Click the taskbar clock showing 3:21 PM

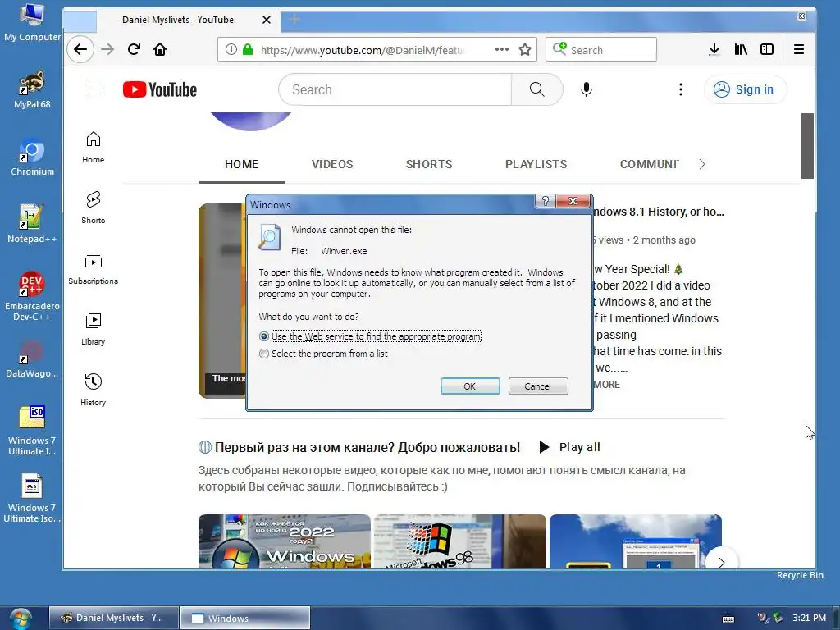click(x=809, y=618)
